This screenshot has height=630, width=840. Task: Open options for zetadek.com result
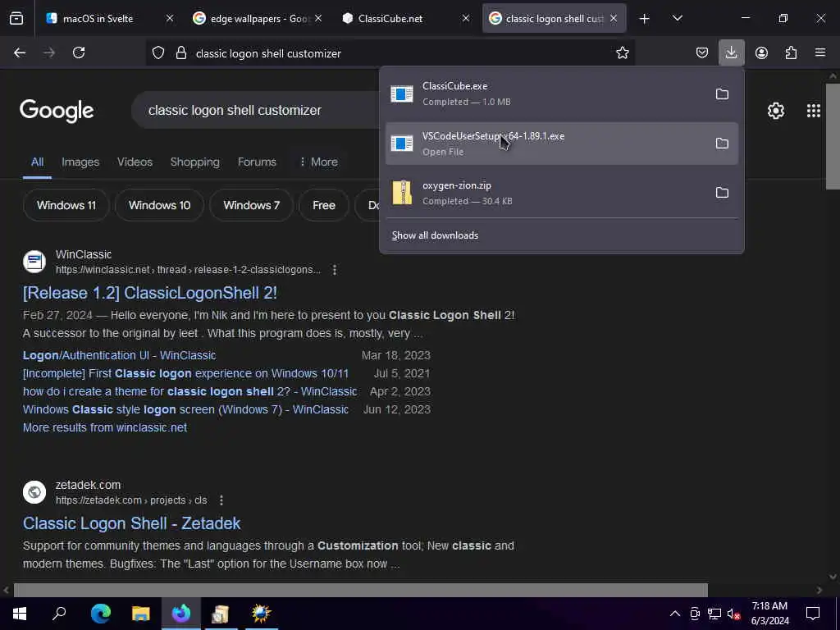tap(221, 500)
